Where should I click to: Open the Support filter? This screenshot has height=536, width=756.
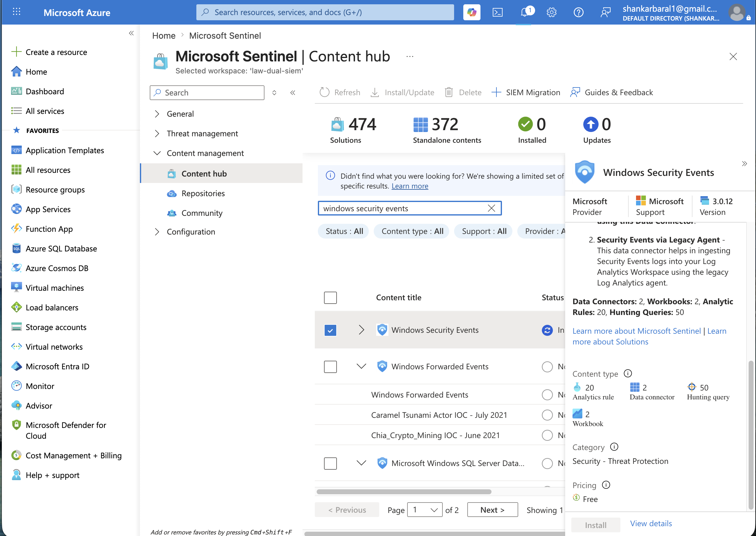pos(483,231)
